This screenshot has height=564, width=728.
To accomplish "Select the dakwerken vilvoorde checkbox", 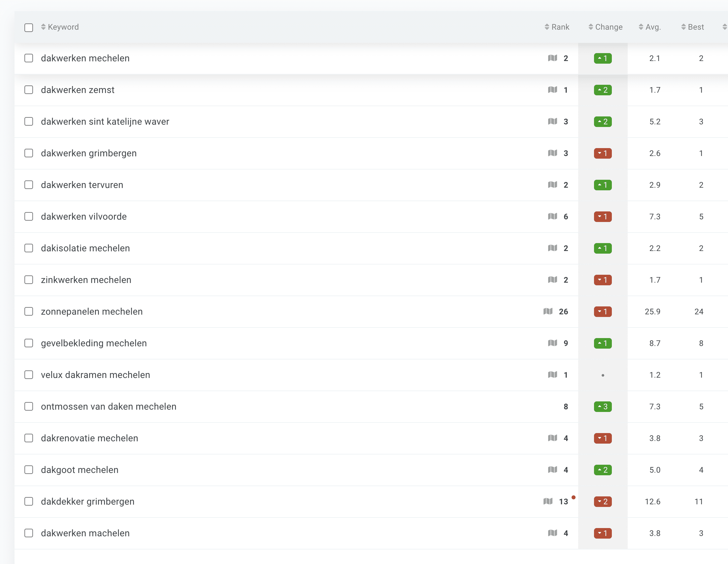I will coord(29,216).
